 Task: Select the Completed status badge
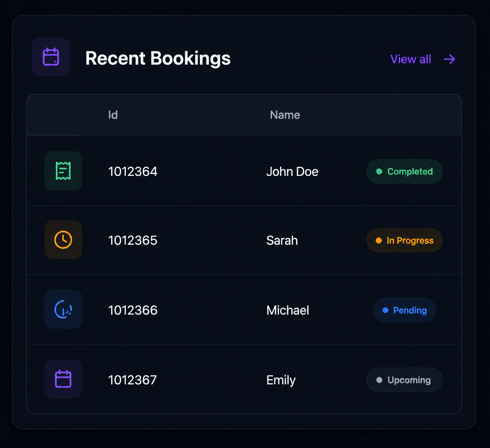tap(404, 172)
